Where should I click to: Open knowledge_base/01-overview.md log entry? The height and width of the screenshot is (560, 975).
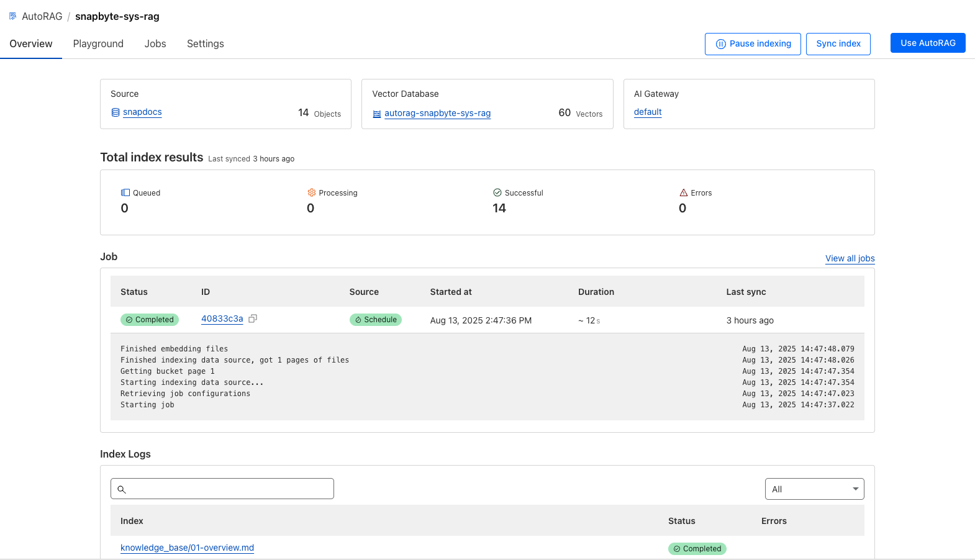coord(187,548)
